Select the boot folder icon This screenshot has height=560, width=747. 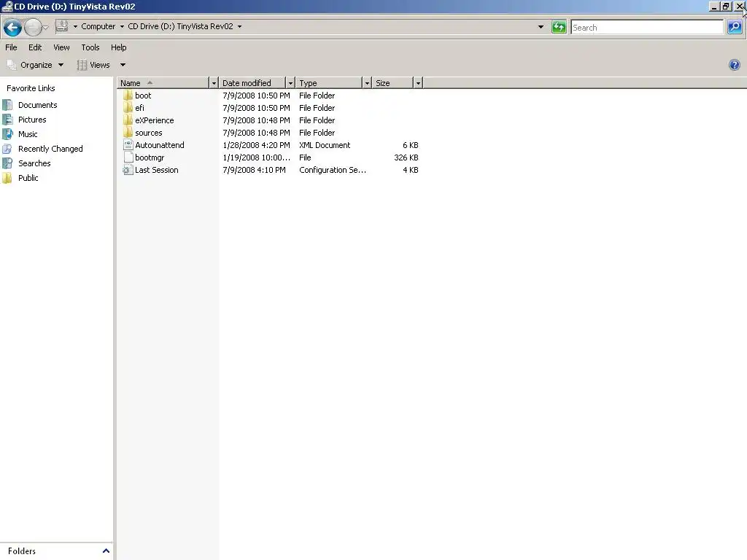[128, 96]
